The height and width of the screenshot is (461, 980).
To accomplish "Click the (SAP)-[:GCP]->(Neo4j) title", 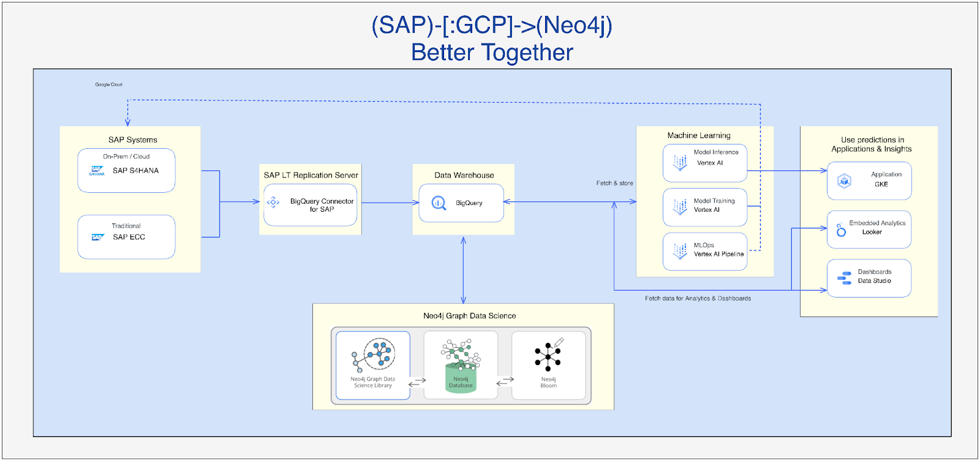I will [492, 25].
